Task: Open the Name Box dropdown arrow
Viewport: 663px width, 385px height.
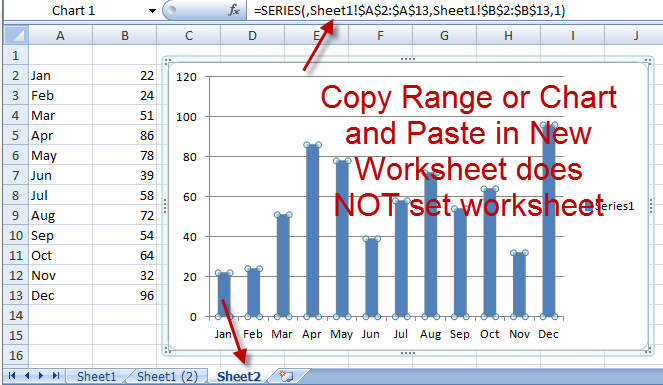Action: [152, 11]
